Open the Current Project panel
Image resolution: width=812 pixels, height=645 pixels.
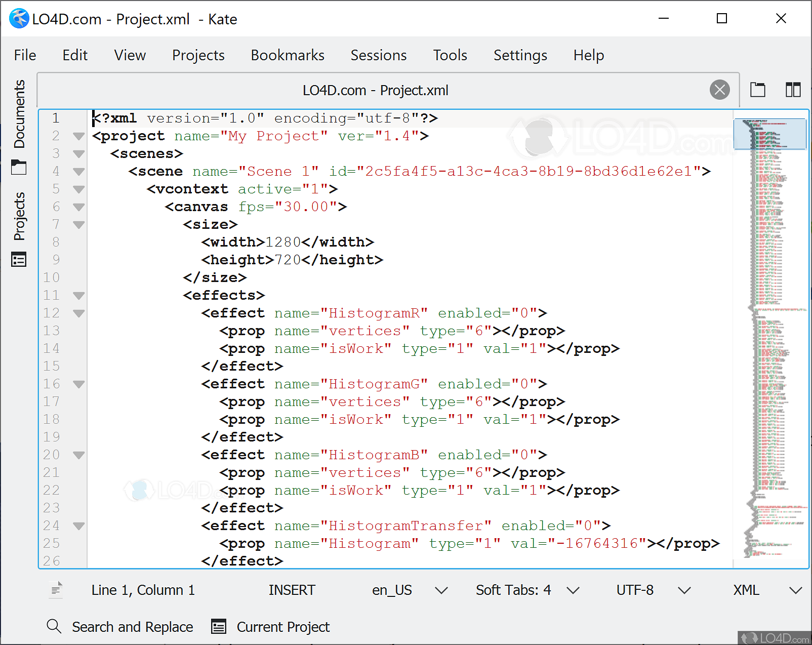(x=283, y=627)
